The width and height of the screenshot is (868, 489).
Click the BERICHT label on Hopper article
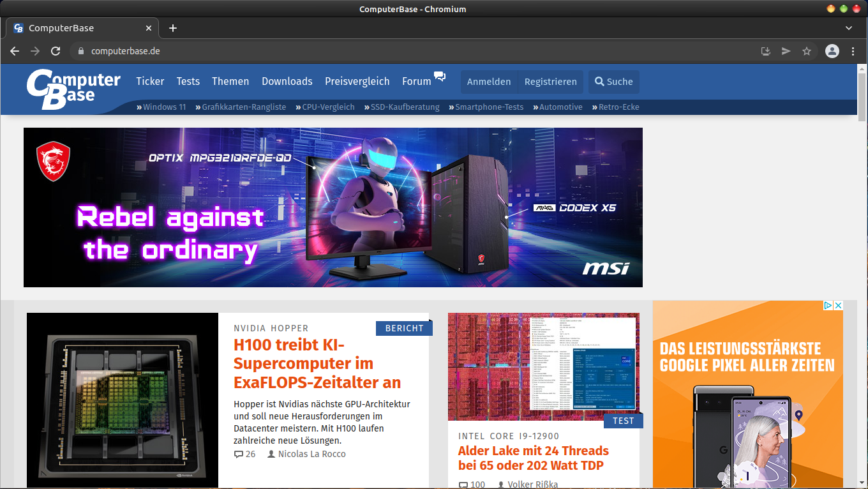tap(404, 328)
